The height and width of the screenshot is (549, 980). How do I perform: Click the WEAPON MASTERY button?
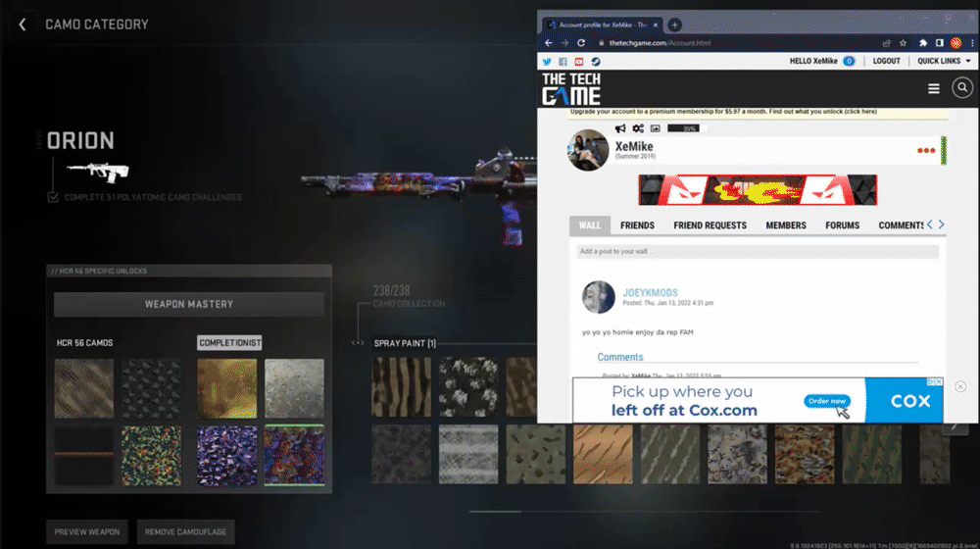coord(189,305)
